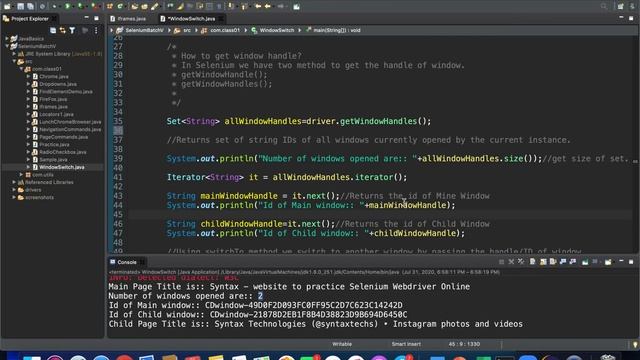Expand the JavaBasics project node
Screen dimensions: 640x360
(7, 39)
